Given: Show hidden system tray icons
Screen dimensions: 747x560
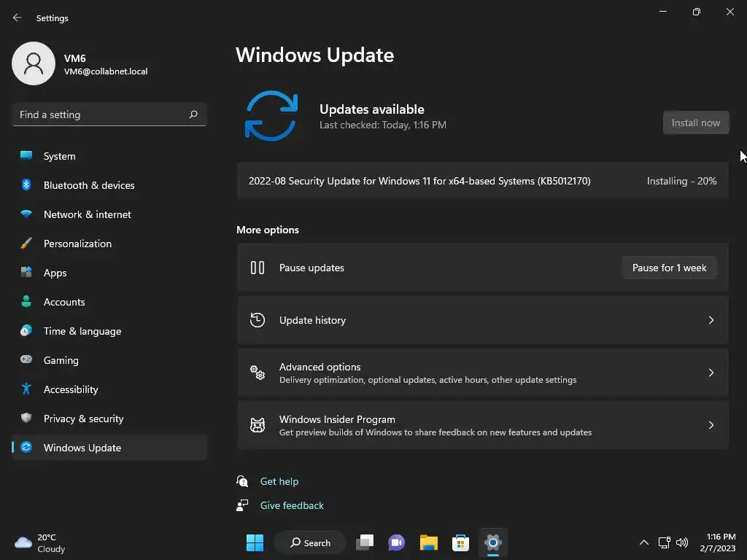Looking at the screenshot, I should tap(643, 542).
